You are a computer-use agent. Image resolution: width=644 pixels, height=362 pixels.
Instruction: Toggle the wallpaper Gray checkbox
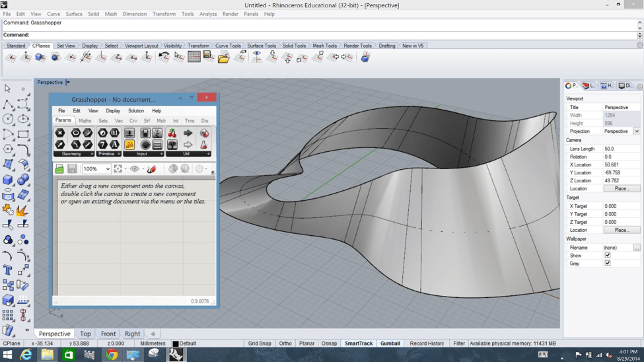pos(608,263)
